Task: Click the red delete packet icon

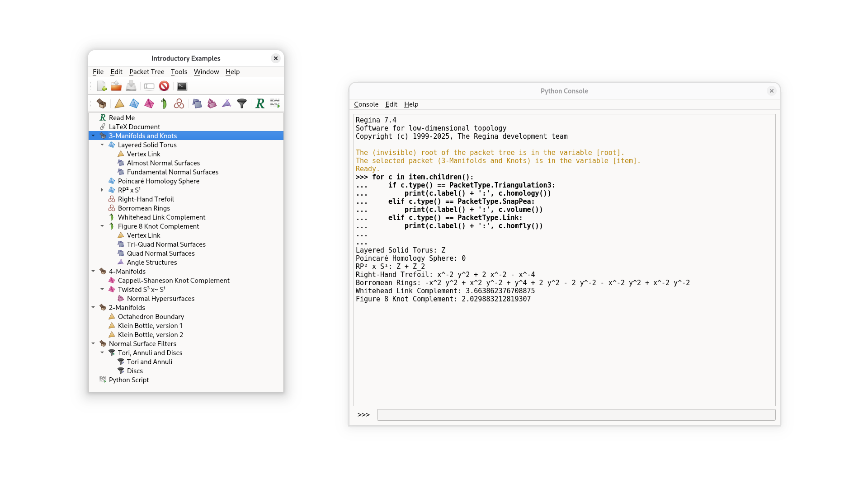Action: 164,86
